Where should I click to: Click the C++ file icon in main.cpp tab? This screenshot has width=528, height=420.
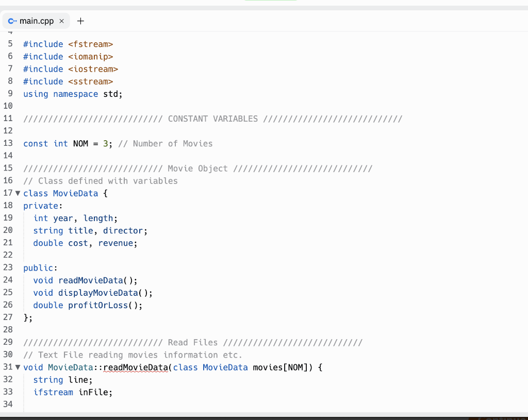[x=12, y=21]
